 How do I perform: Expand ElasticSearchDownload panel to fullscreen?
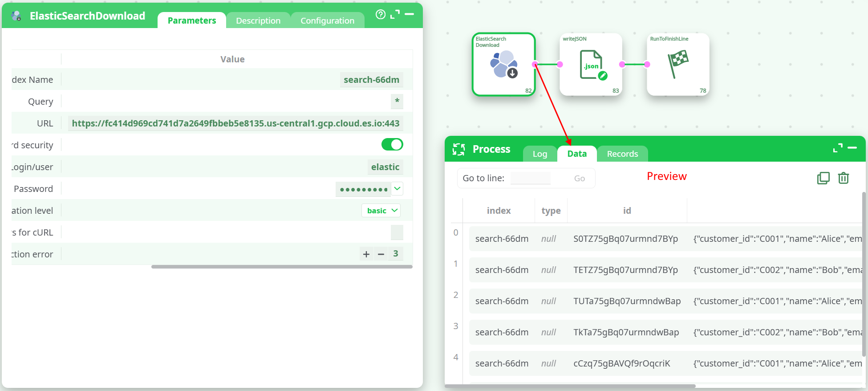click(395, 14)
